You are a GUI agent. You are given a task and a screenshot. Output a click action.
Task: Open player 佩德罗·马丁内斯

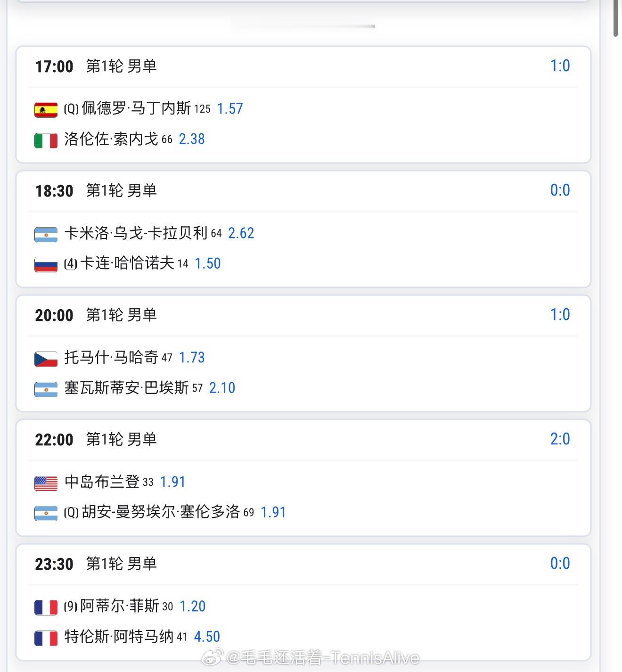pyautogui.click(x=136, y=108)
